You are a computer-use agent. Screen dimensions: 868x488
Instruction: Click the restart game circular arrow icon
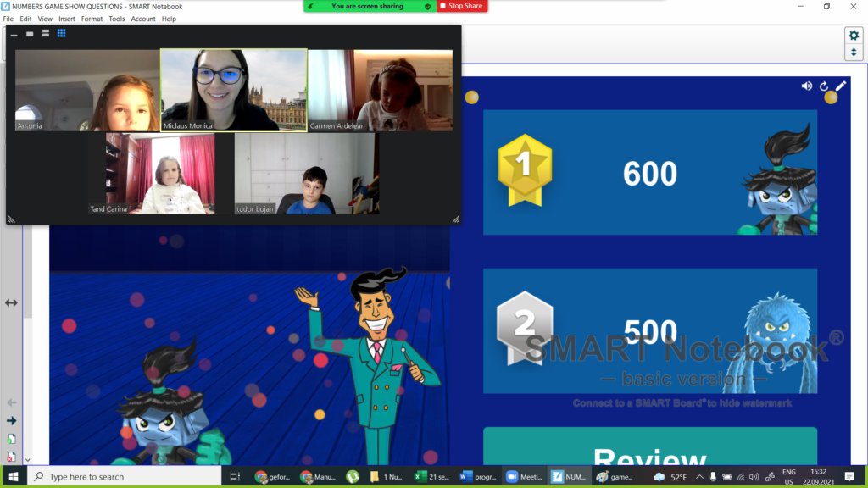tap(823, 86)
